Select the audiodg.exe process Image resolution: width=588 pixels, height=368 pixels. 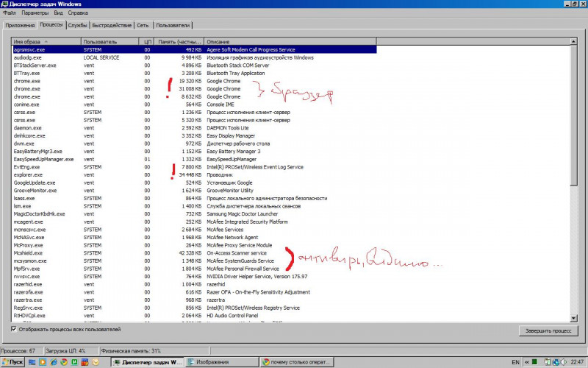194,57
